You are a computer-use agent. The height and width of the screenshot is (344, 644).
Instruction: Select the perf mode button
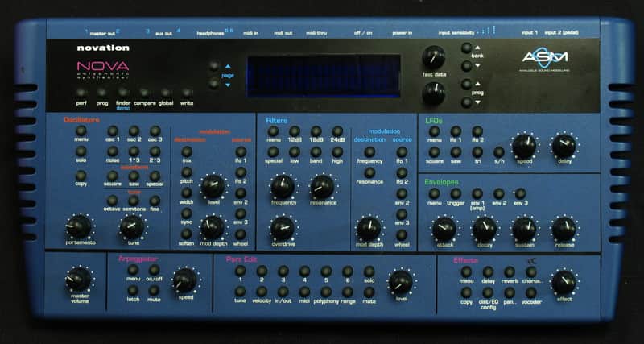pos(81,93)
